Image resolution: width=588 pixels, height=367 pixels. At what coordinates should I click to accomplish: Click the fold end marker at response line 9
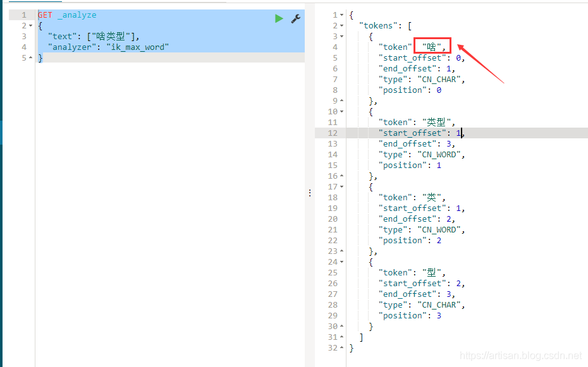[342, 101]
